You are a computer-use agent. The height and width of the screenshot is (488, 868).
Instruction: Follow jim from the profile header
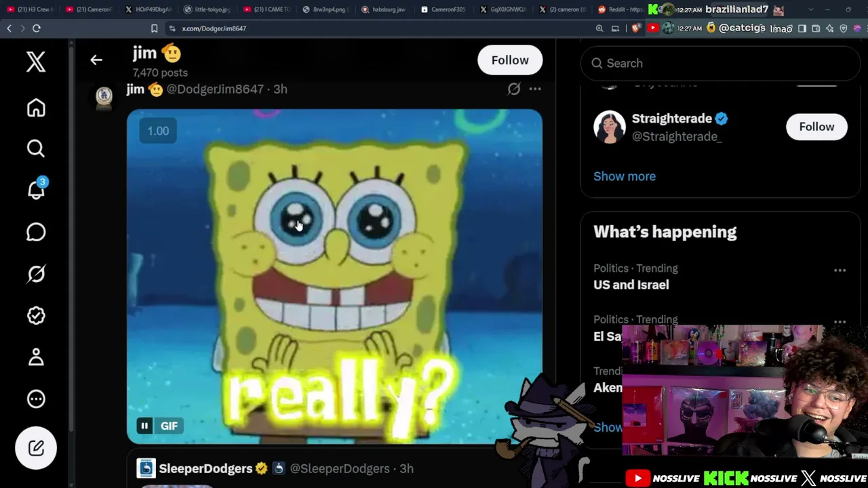pyautogui.click(x=510, y=60)
